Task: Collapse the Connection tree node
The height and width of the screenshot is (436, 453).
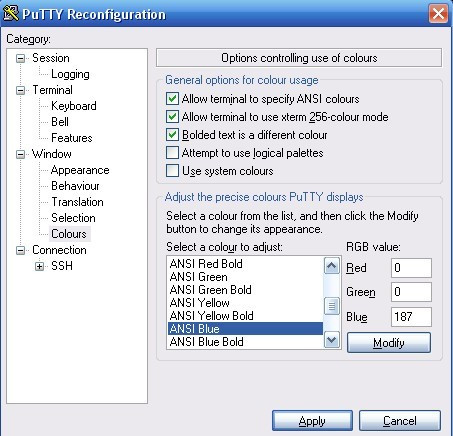Action: 21,250
